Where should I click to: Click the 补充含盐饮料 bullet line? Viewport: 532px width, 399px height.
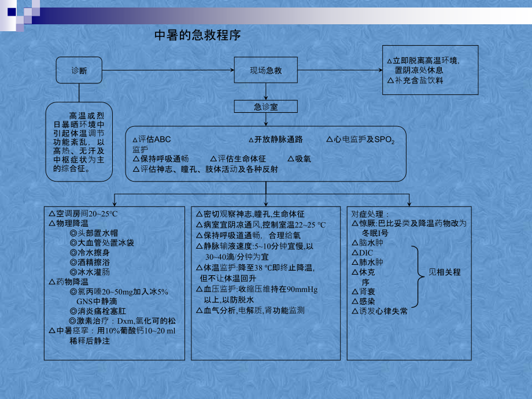415,80
